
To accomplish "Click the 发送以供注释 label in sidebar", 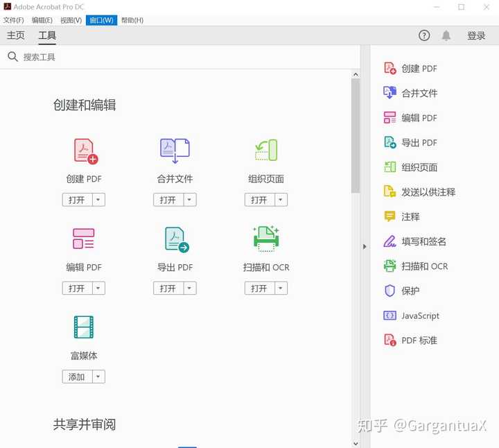I will click(428, 191).
